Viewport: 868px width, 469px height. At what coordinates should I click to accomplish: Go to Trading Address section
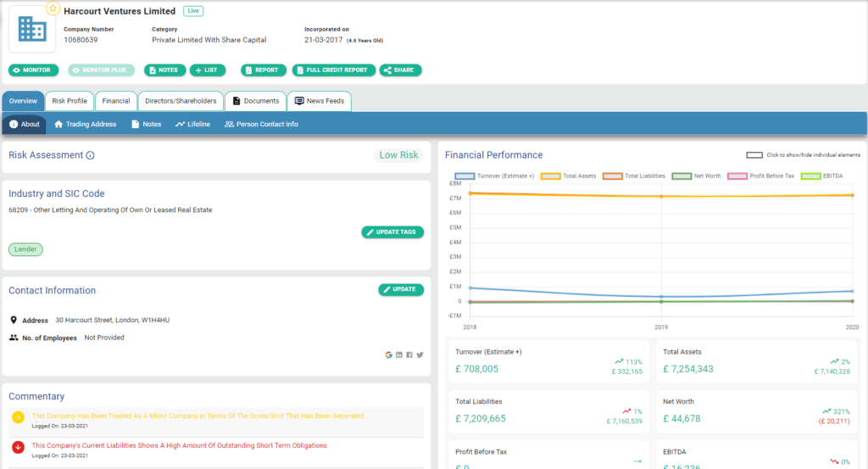click(x=86, y=124)
